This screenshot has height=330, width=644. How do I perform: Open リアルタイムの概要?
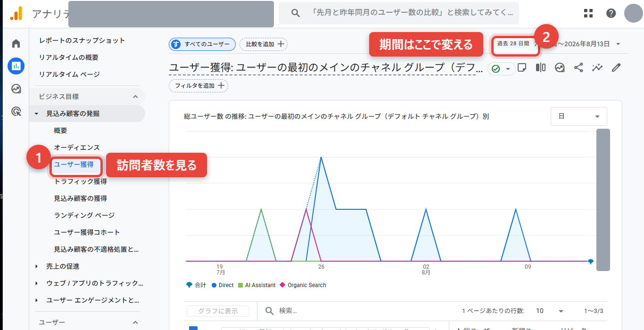[69, 58]
